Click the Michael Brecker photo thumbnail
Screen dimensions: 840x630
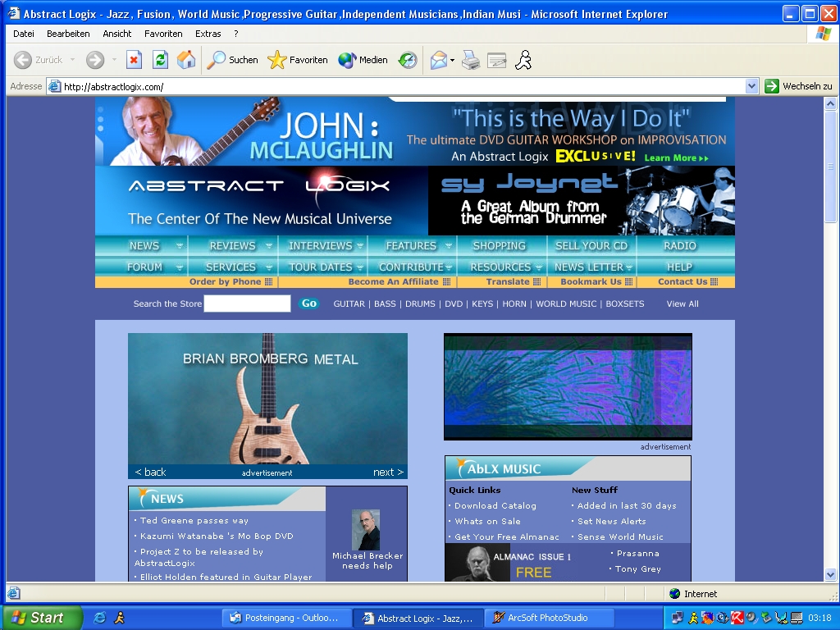click(366, 530)
